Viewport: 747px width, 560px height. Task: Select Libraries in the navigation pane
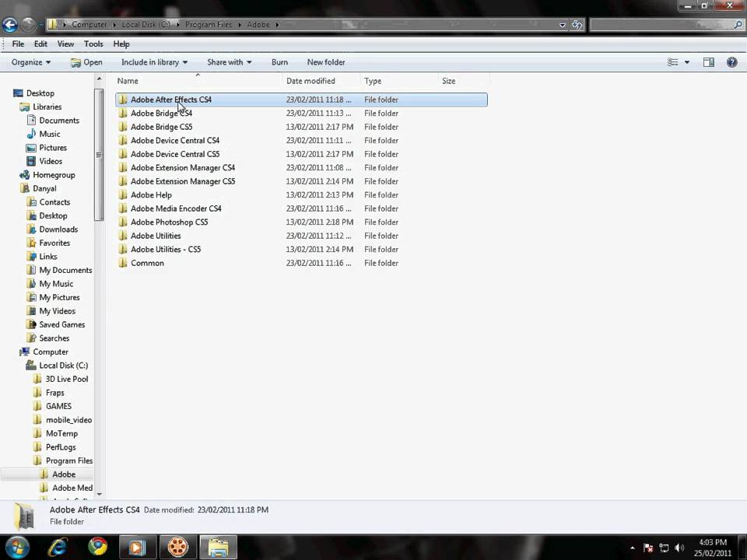coord(47,107)
